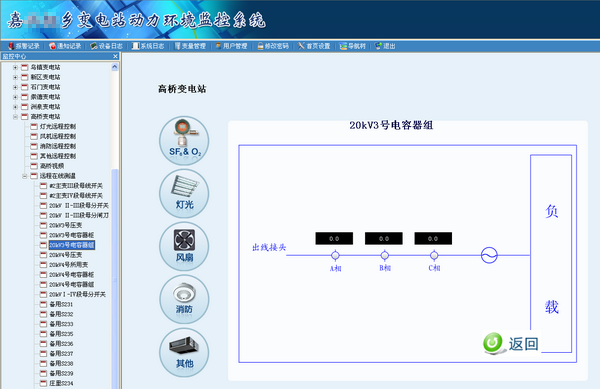Click the A相 sensor node on the line
The width and height of the screenshot is (600, 389).
click(x=335, y=255)
